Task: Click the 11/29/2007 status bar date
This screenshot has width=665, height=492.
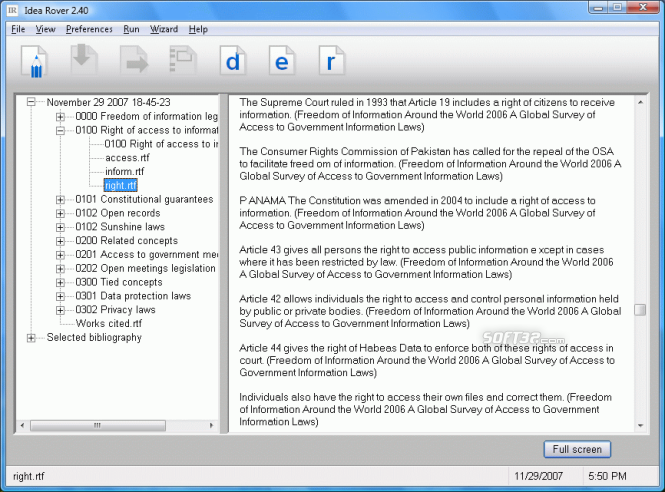Action: 538,476
